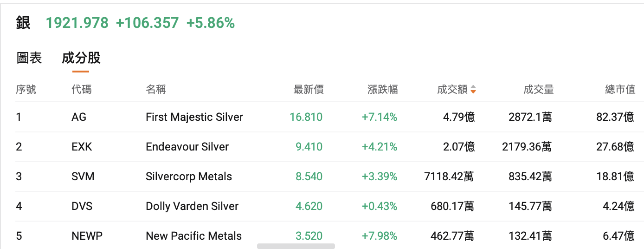Viewport: 644px width, 249px height.
Task: Switch to the 圖表 tab
Action: [x=29, y=58]
